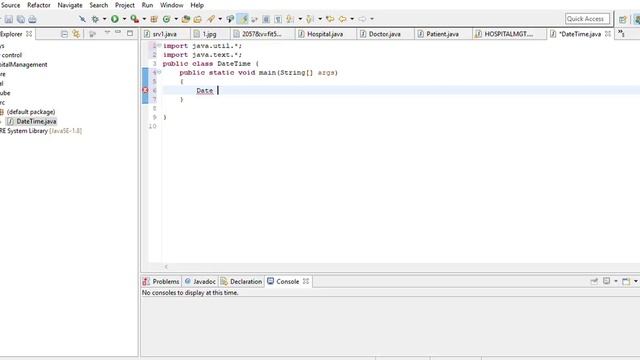Click Open Console icon in Console view
Viewport: 640px width, 360px height.
click(x=626, y=281)
